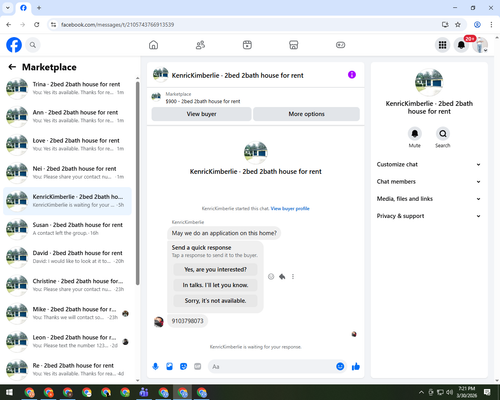Go back using the Marketplace back arrow
The image size is (500, 400).
coord(12,67)
